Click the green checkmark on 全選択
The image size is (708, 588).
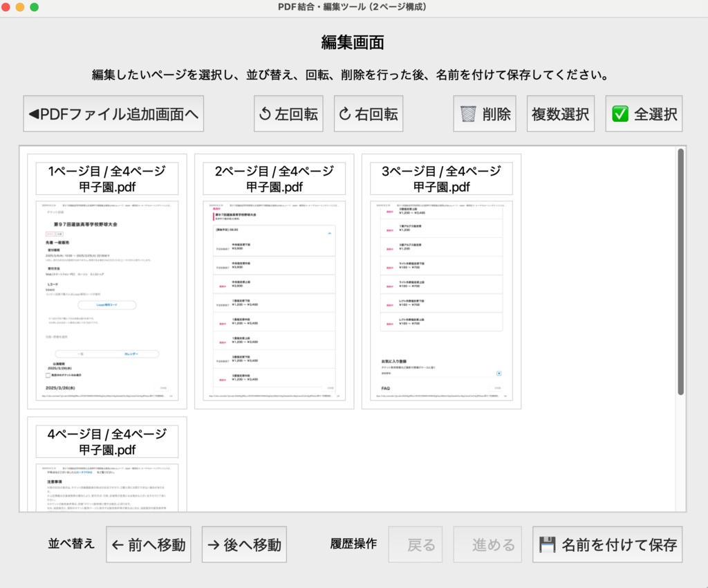click(619, 113)
